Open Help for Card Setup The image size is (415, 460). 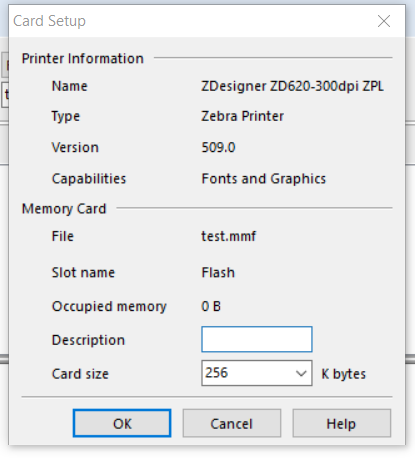[341, 423]
